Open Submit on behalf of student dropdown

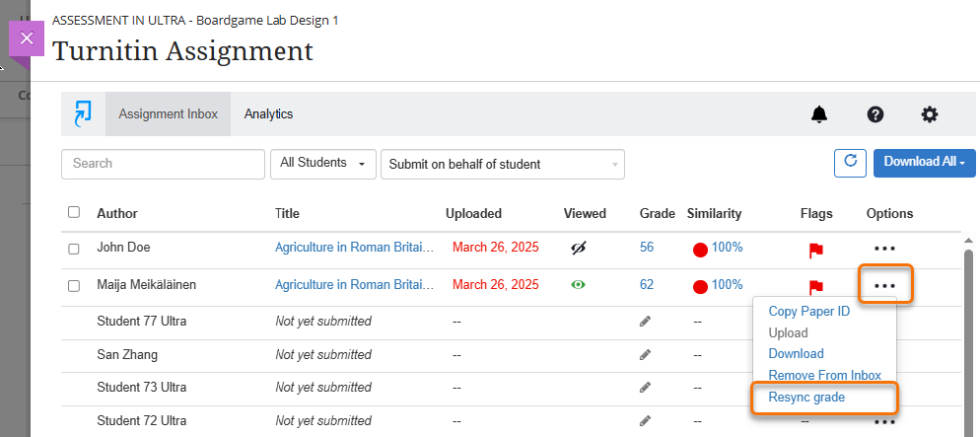[x=502, y=165]
